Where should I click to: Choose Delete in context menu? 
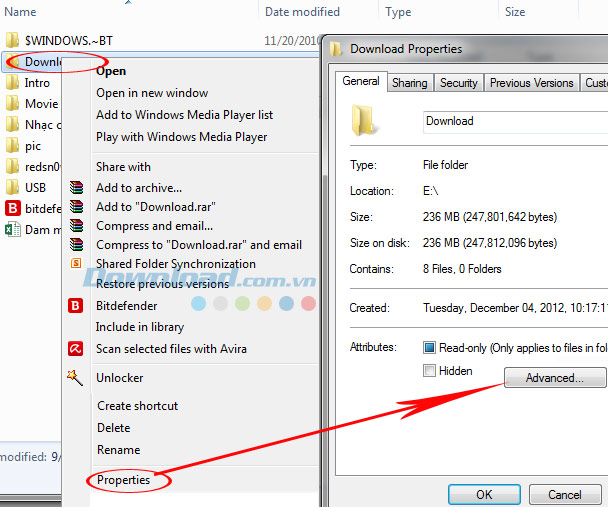(114, 428)
